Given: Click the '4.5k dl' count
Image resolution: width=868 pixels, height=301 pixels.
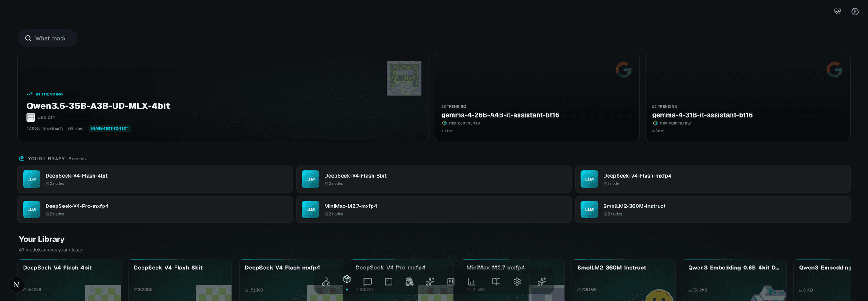Looking at the screenshot, I should coord(658,131).
